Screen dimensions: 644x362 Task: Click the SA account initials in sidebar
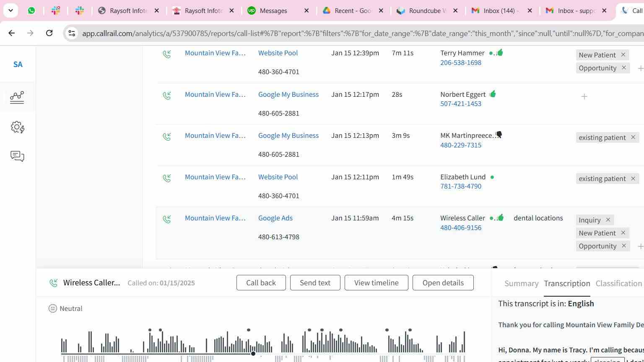coord(18,65)
